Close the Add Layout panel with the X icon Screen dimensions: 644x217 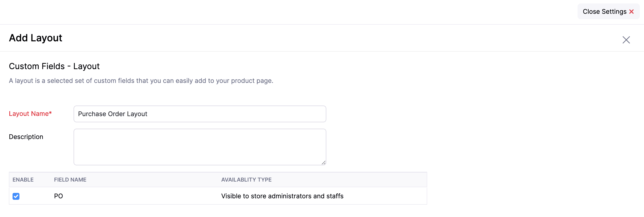coord(626,40)
